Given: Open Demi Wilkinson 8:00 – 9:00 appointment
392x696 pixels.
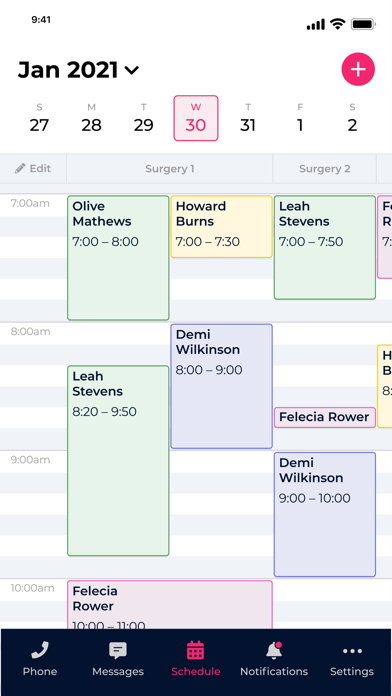Looking at the screenshot, I should pos(222,386).
